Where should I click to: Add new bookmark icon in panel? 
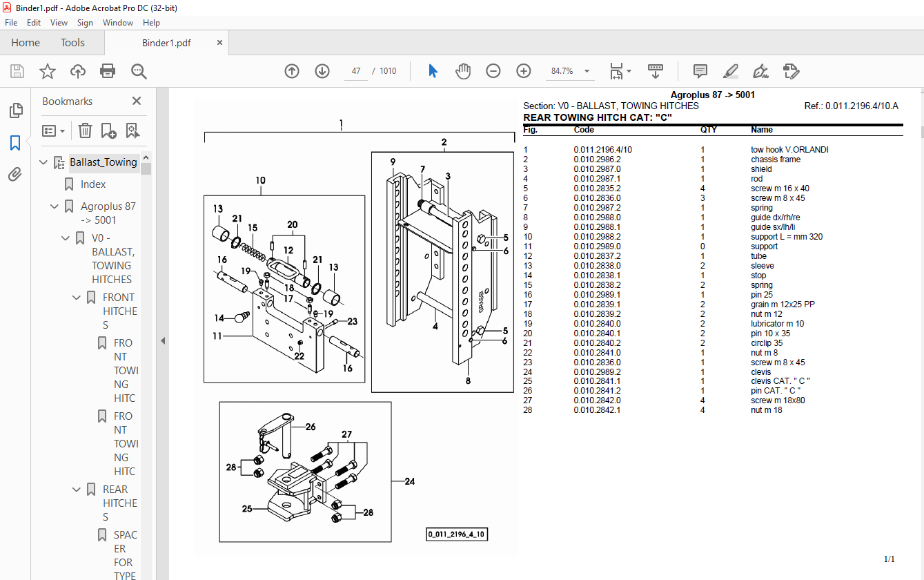point(108,130)
